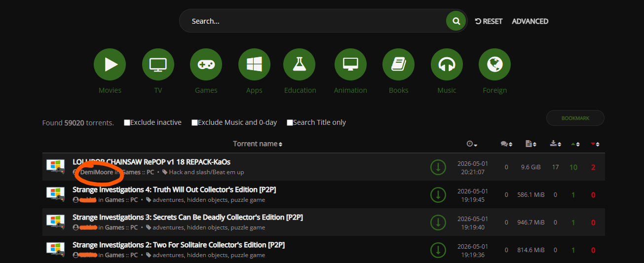This screenshot has width=644, height=263.
Task: Click PC games icon beside Strange Investigations 4
Action: [55, 194]
